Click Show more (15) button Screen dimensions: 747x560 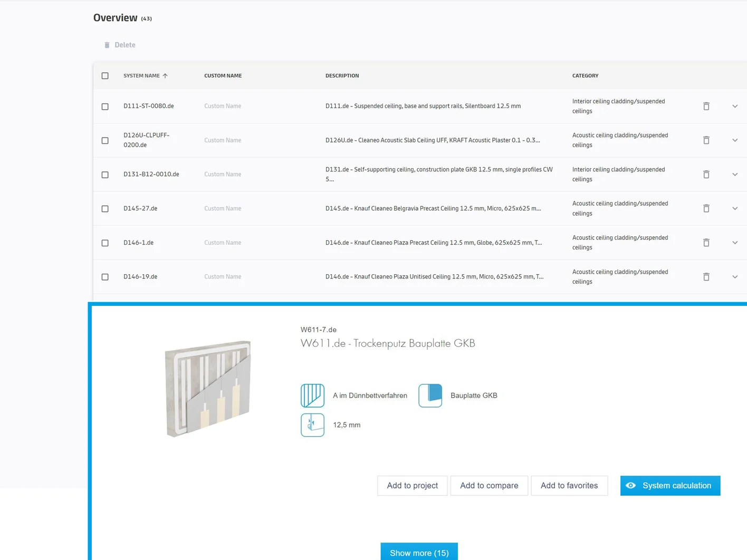point(419,552)
